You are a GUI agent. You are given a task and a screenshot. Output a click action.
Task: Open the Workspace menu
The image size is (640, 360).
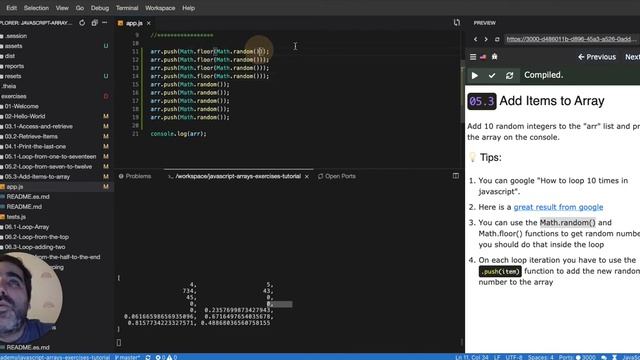point(160,8)
